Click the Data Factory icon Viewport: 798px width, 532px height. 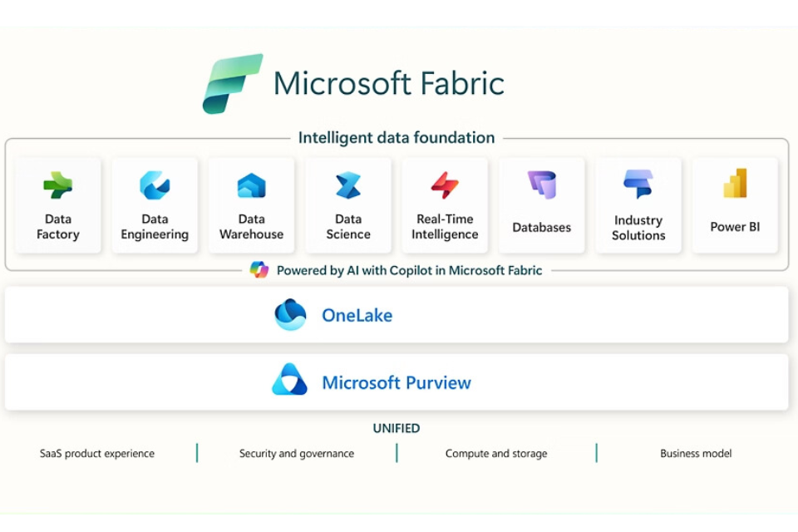(x=58, y=185)
